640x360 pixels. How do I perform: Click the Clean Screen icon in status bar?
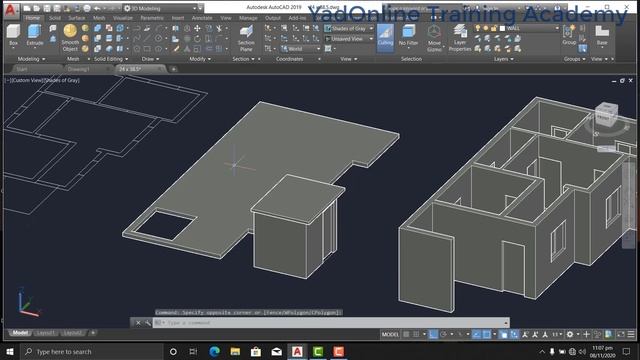(x=620, y=334)
